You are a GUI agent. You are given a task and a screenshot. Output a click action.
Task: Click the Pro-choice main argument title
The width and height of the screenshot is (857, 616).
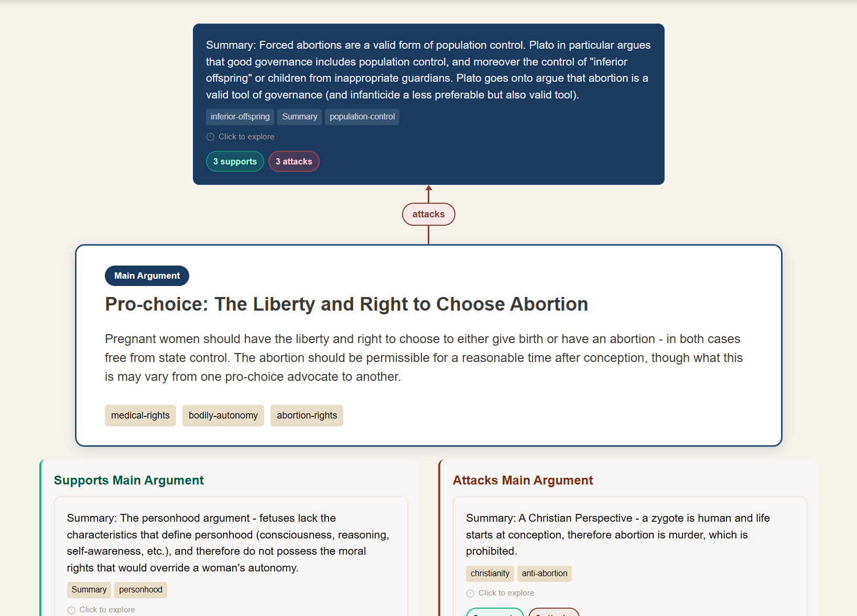(346, 304)
